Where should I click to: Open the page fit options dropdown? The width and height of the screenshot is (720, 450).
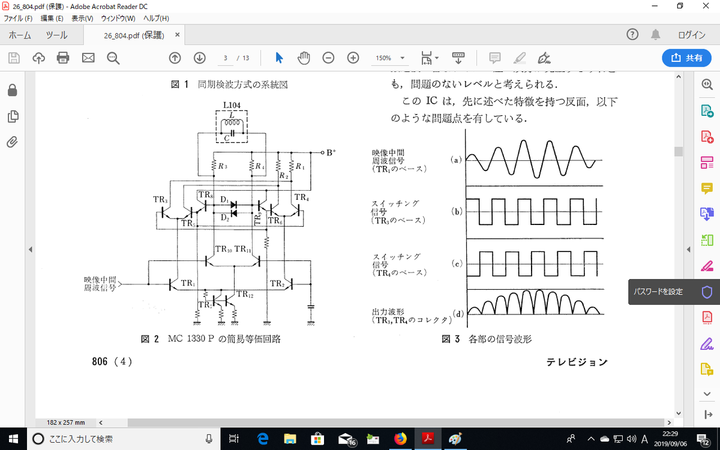click(x=430, y=57)
